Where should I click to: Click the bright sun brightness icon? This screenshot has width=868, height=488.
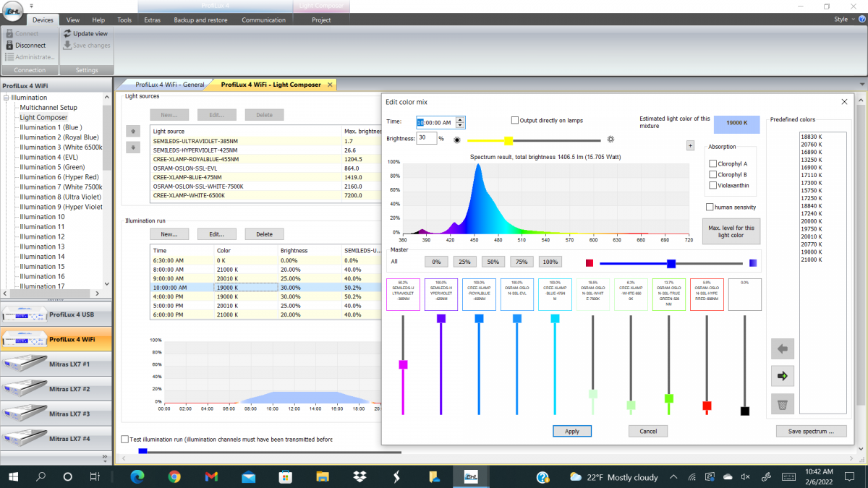point(611,140)
